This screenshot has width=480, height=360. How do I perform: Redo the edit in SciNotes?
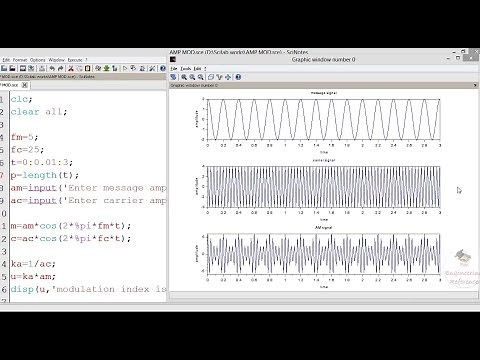tap(60, 68)
